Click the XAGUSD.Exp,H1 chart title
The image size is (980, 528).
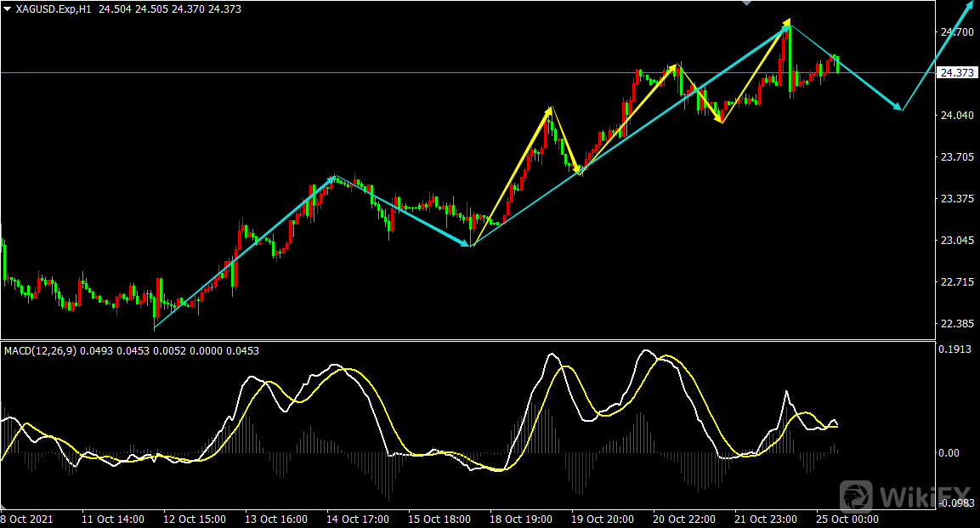click(54, 9)
